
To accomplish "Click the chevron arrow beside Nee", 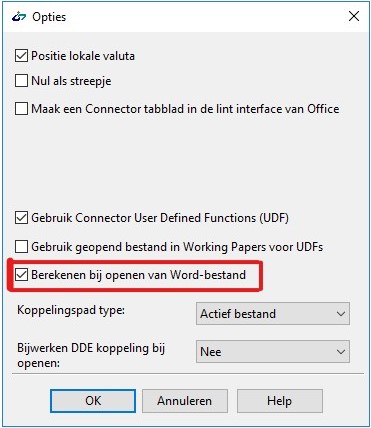I will click(341, 352).
